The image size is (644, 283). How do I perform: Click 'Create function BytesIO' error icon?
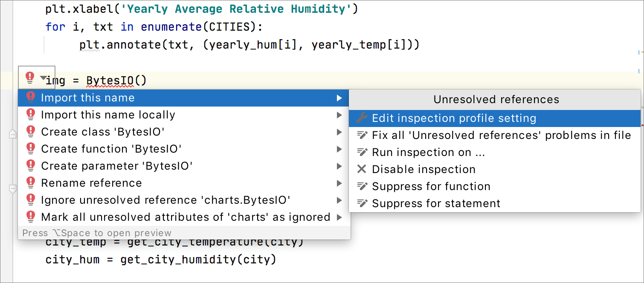click(x=31, y=149)
